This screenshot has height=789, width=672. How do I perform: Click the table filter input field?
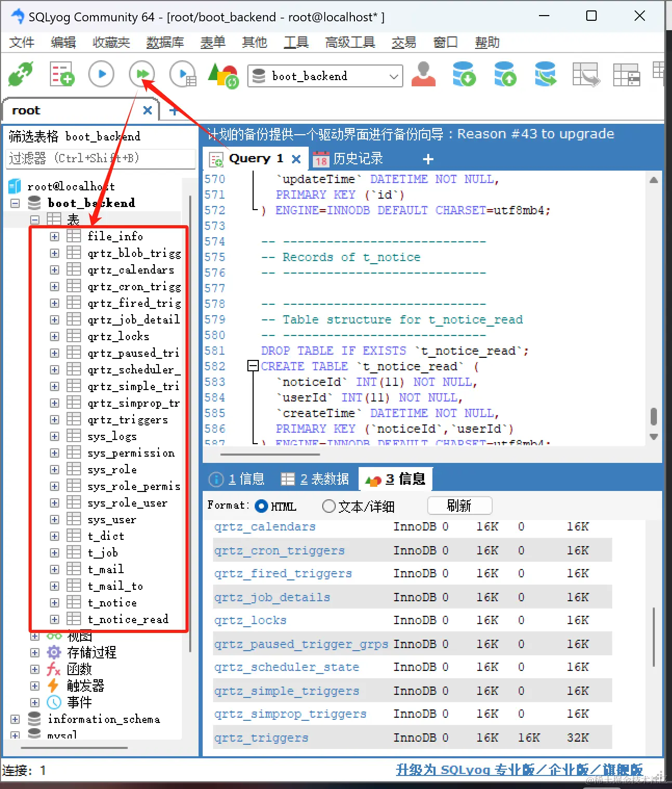(101, 159)
